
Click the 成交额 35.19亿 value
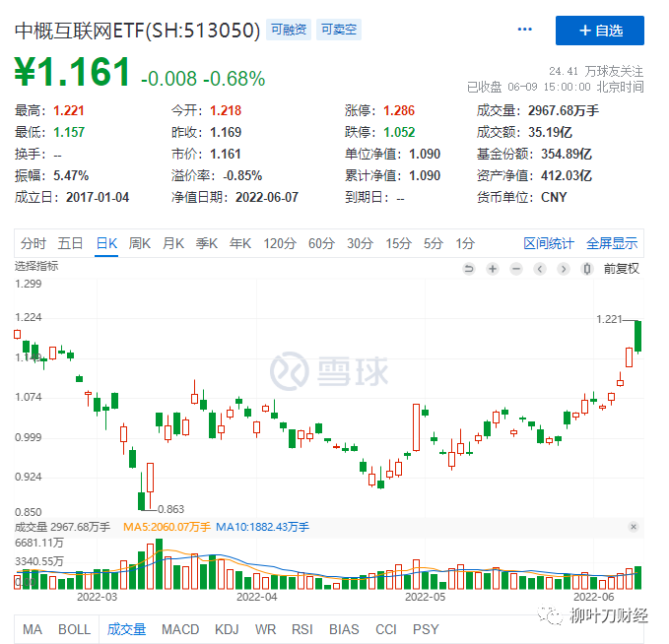point(550,132)
